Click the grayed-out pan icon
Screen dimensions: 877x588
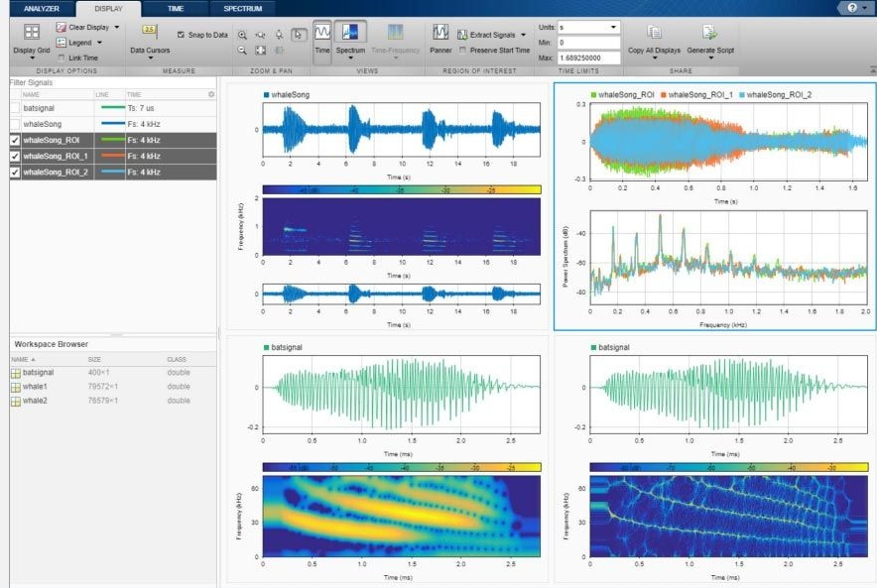point(279,51)
